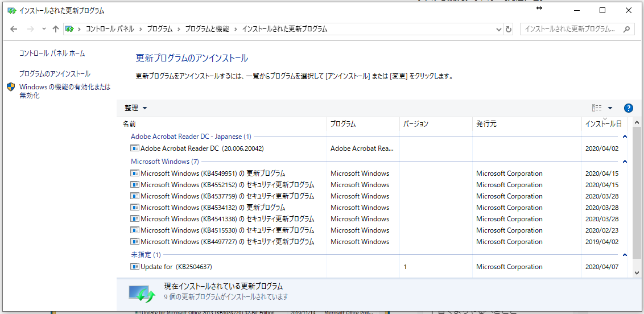This screenshot has width=644, height=314.
Task: Click icon of KB4515530 update row
Action: point(135,230)
